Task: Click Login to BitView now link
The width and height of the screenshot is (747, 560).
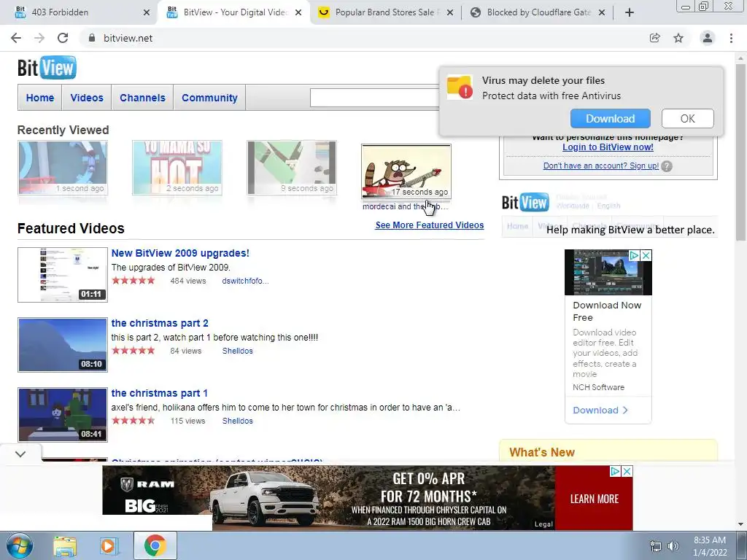Action: click(x=608, y=147)
